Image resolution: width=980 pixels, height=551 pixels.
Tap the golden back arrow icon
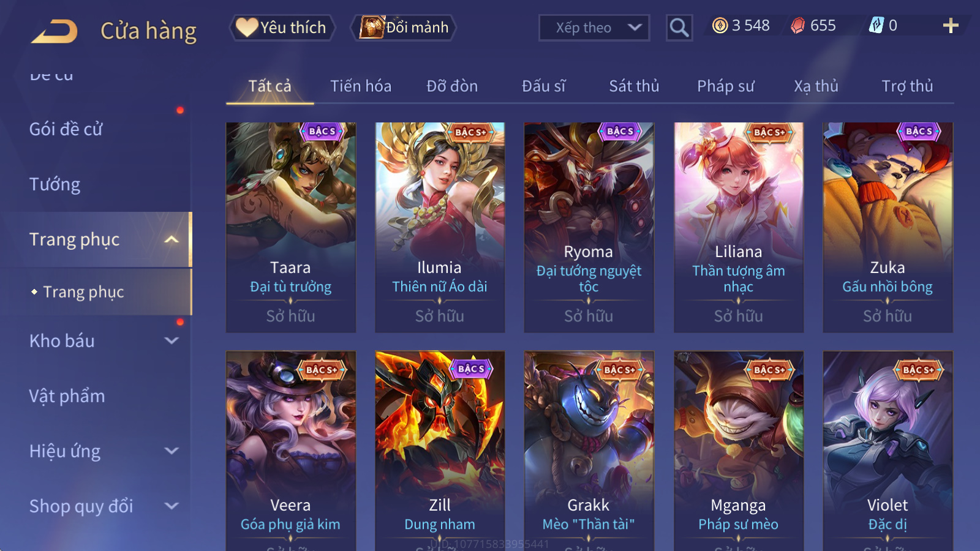(55, 31)
